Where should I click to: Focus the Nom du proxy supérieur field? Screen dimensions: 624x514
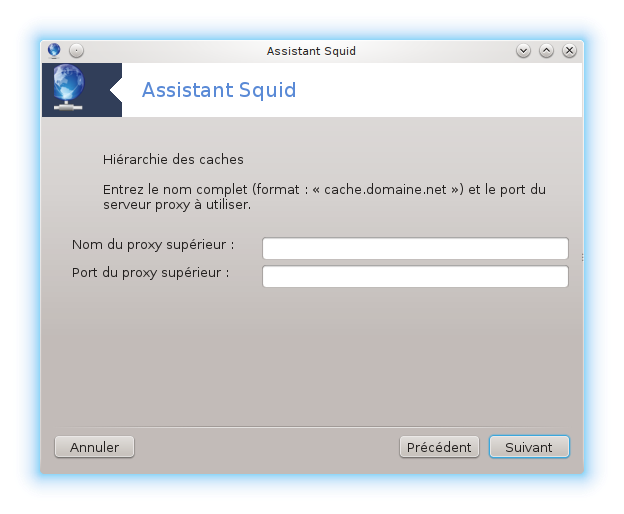point(415,248)
